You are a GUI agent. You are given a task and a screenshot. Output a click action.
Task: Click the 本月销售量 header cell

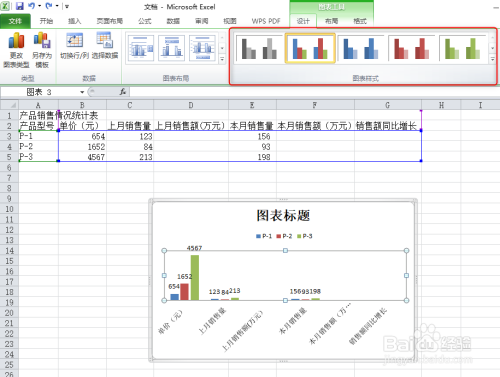[x=252, y=126]
